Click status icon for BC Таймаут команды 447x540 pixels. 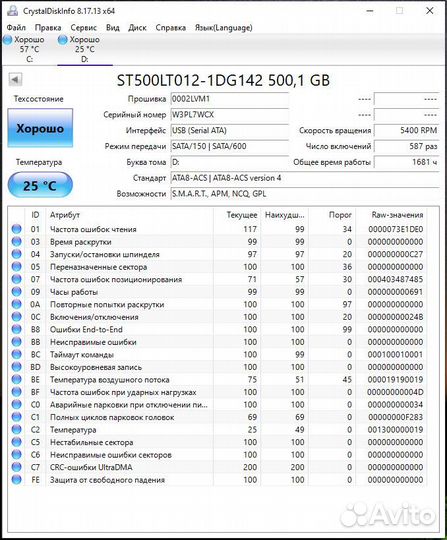pyautogui.click(x=16, y=354)
